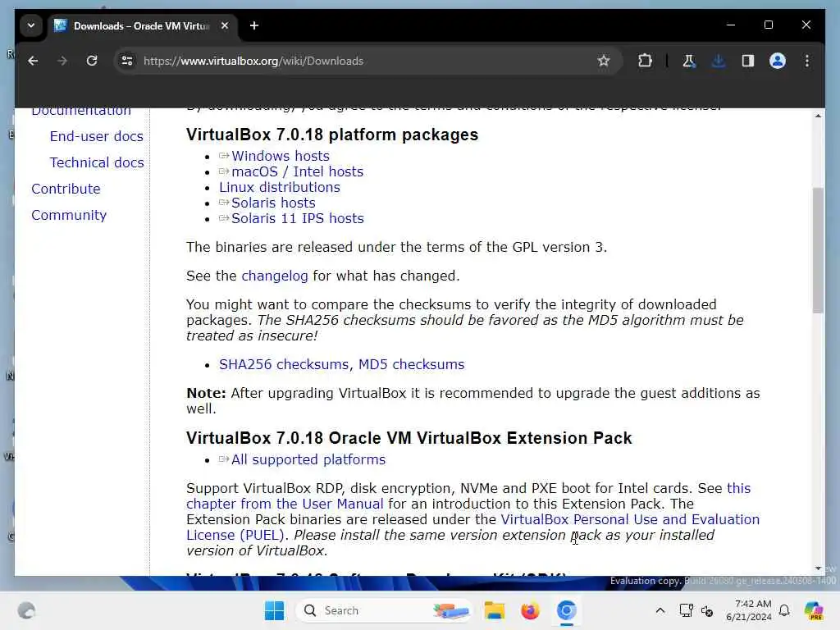This screenshot has height=630, width=840.
Task: Open End-user docs sidebar link
Action: [97, 137]
